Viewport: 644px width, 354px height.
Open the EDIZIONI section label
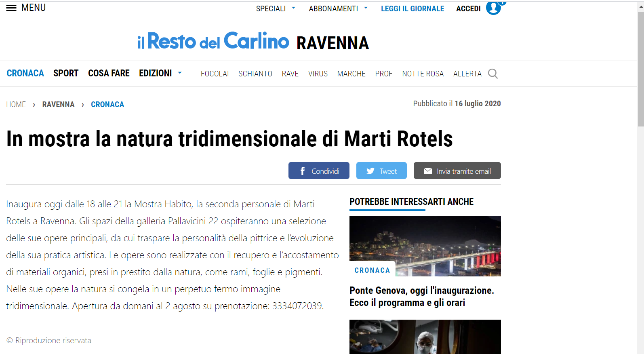point(156,73)
